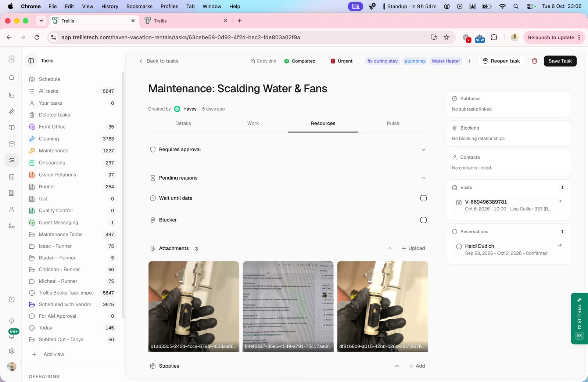
Task: Open the calendar icon in left rail
Action: point(12,177)
